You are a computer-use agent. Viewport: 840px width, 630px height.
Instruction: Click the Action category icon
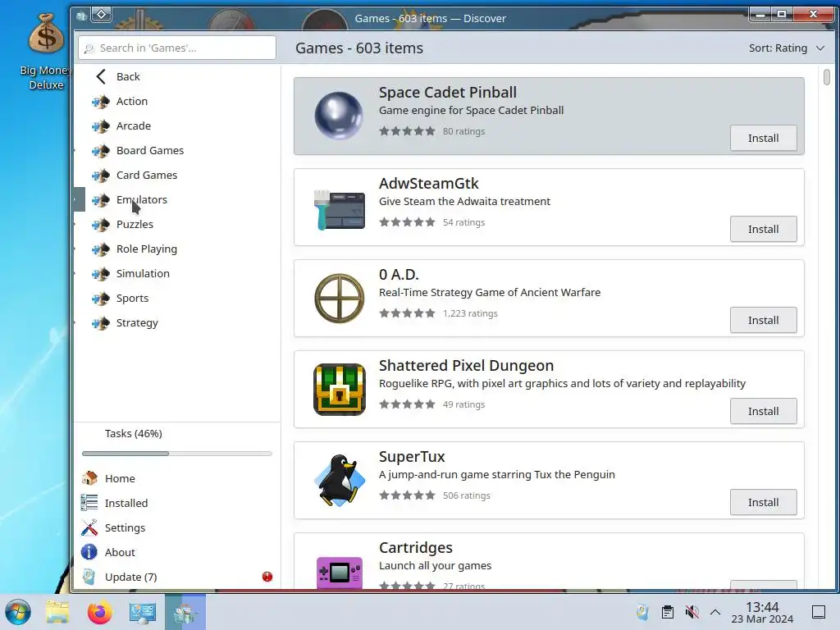(x=100, y=101)
